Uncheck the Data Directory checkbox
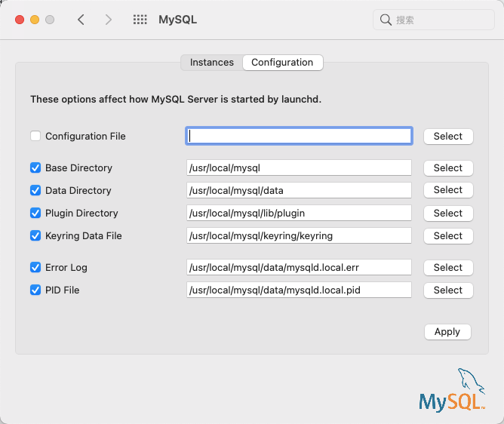Viewport: 504px width, 424px height. [x=35, y=190]
